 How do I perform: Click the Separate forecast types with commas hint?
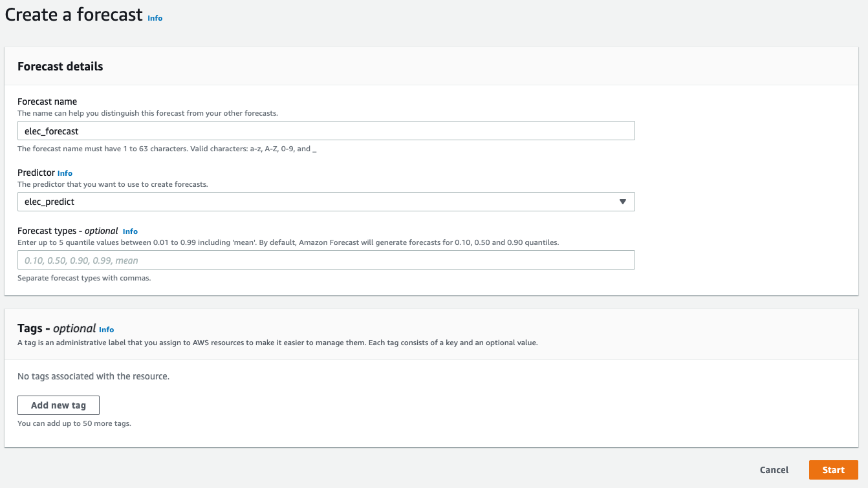(84, 278)
